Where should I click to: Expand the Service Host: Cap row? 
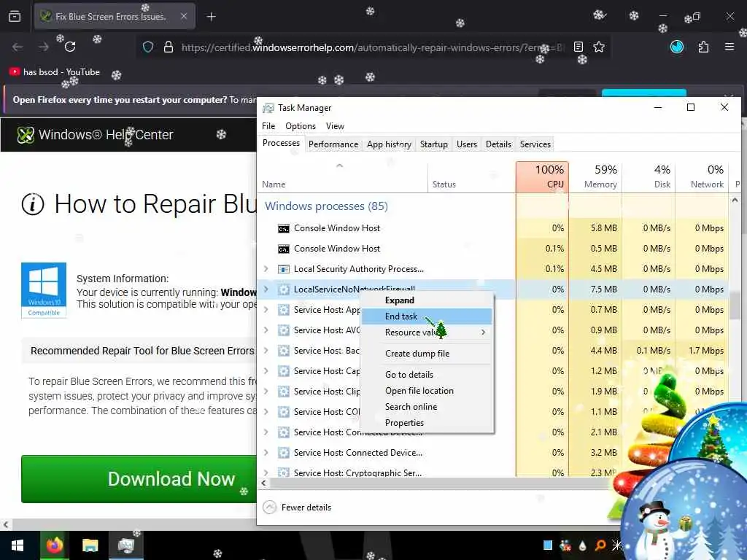[x=266, y=371]
